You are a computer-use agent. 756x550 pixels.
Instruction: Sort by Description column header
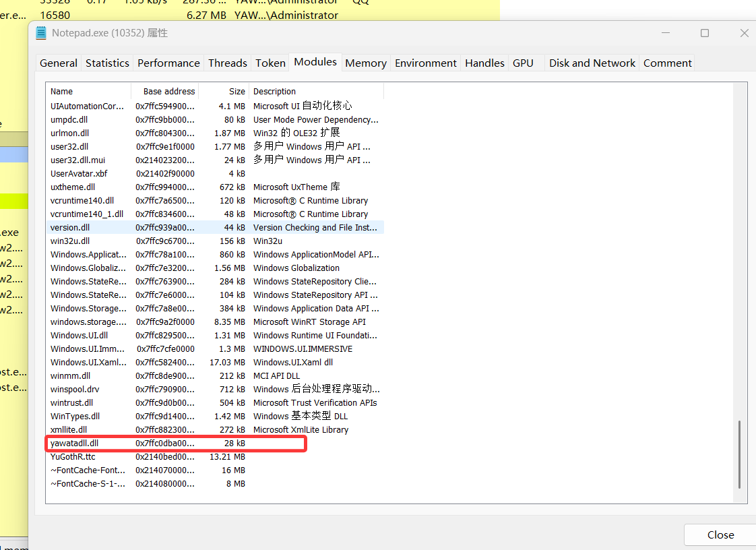coord(316,91)
